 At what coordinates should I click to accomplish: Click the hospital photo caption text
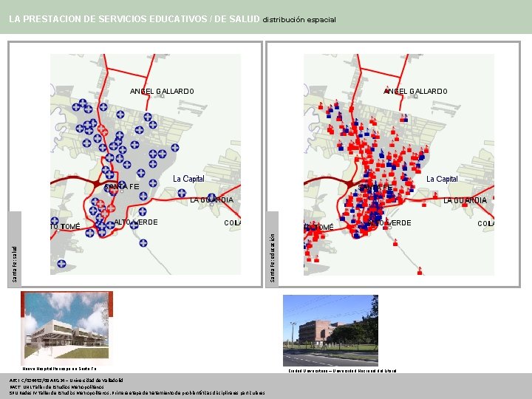[x=59, y=369]
